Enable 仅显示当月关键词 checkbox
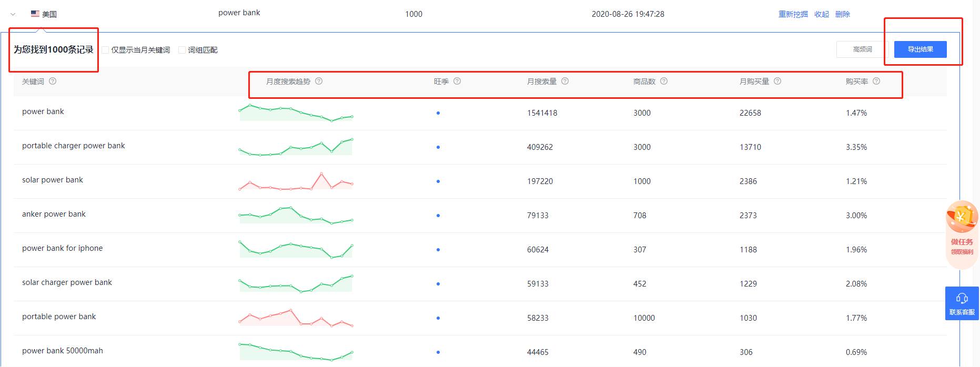Image resolution: width=980 pixels, height=367 pixels. point(105,50)
